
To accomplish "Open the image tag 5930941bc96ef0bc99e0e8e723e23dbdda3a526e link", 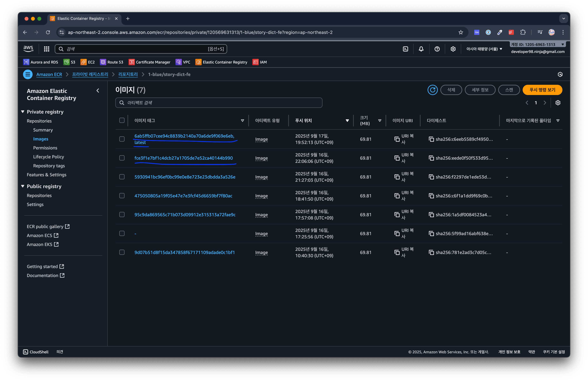I will (185, 177).
